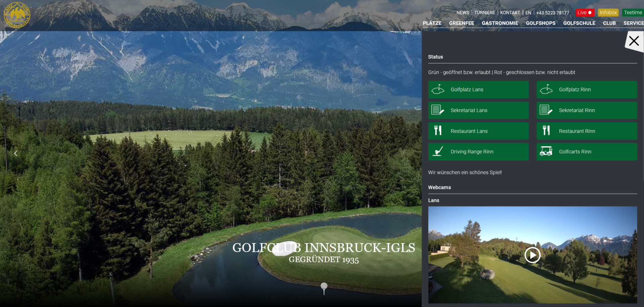Select the Driving Range Rinn label

pyautogui.click(x=472, y=151)
